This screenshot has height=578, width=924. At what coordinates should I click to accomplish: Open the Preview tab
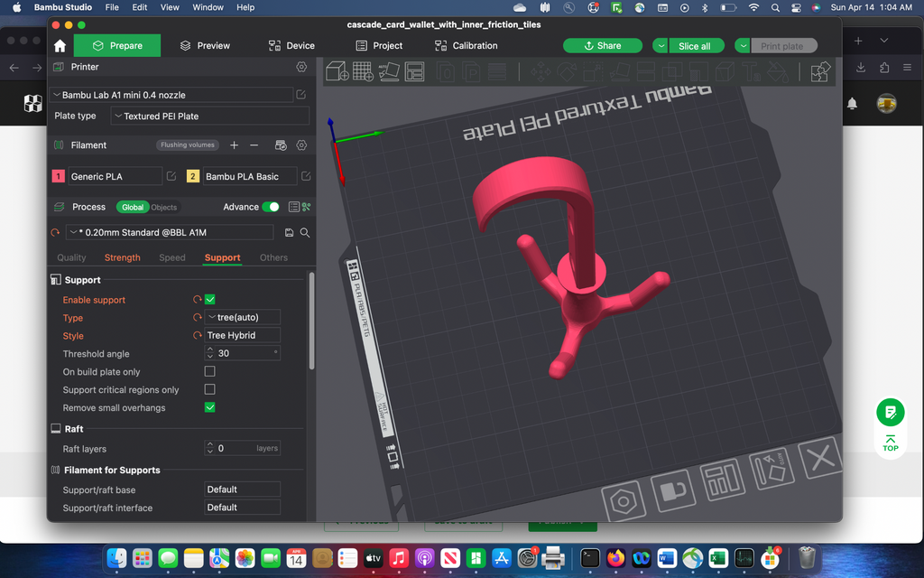click(205, 46)
